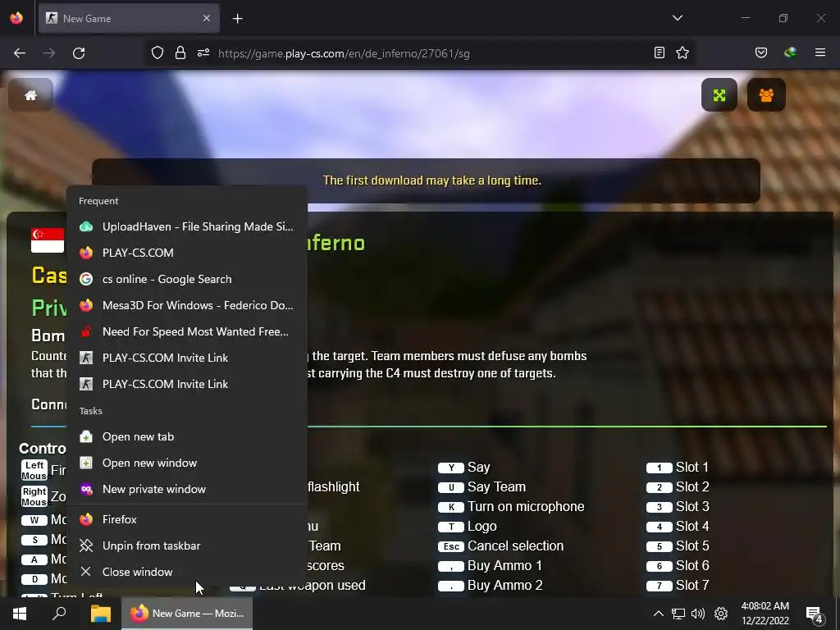Screen dimensions: 840x630
Task: Choose Open new tab task
Action: (x=187, y=436)
